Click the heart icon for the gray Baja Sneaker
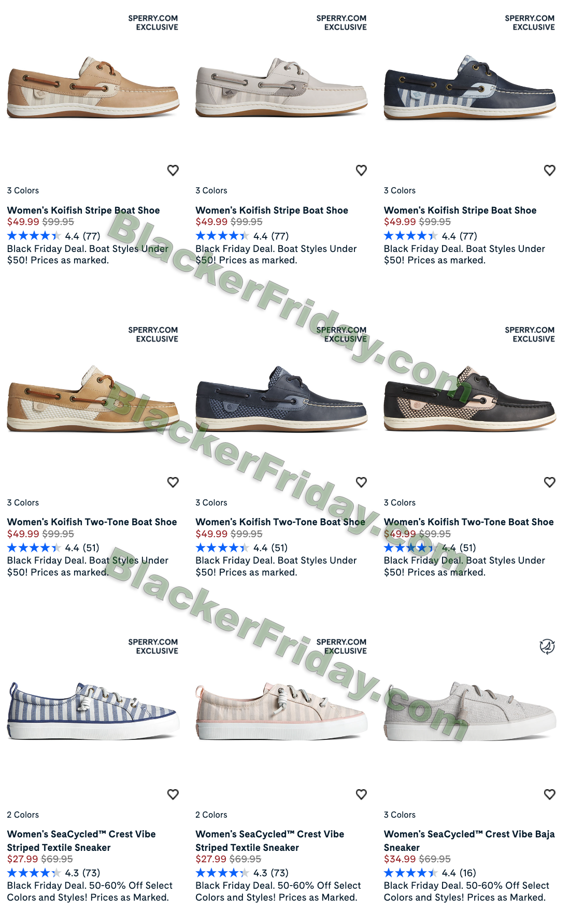This screenshot has height=924, width=570. click(550, 794)
